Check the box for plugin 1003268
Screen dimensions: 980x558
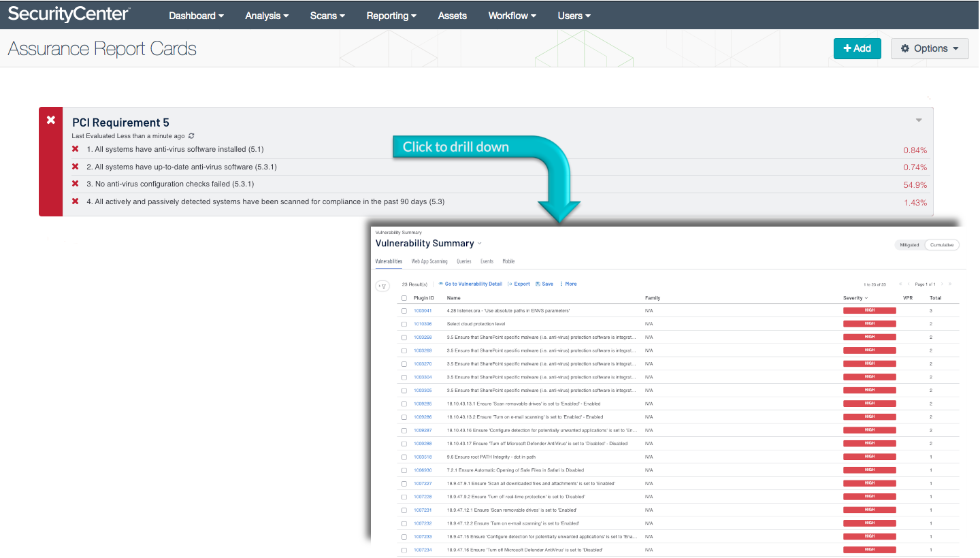pos(404,337)
